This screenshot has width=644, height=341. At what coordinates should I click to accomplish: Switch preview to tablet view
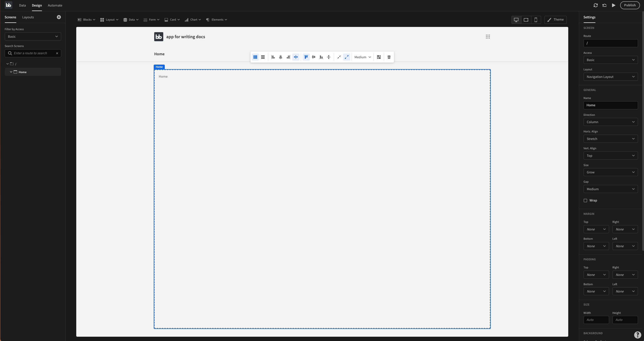tap(526, 20)
